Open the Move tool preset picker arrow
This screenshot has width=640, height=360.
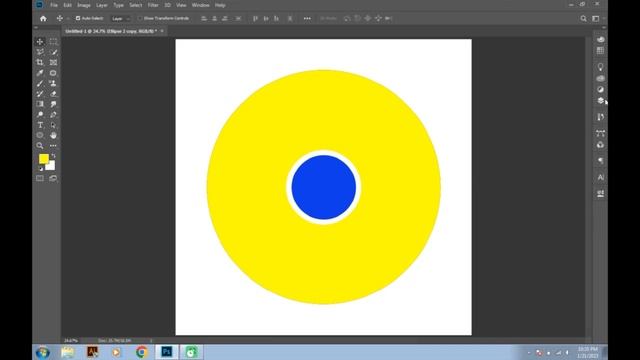coord(68,18)
